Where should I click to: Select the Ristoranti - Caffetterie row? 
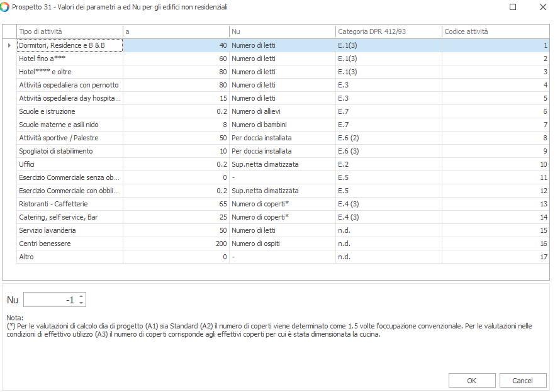click(69, 204)
